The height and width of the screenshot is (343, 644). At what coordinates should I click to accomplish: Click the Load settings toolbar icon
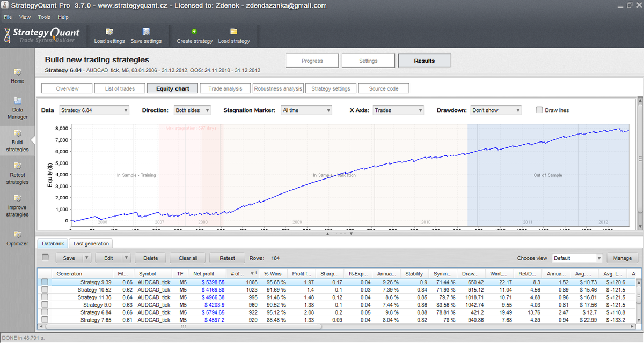109,32
